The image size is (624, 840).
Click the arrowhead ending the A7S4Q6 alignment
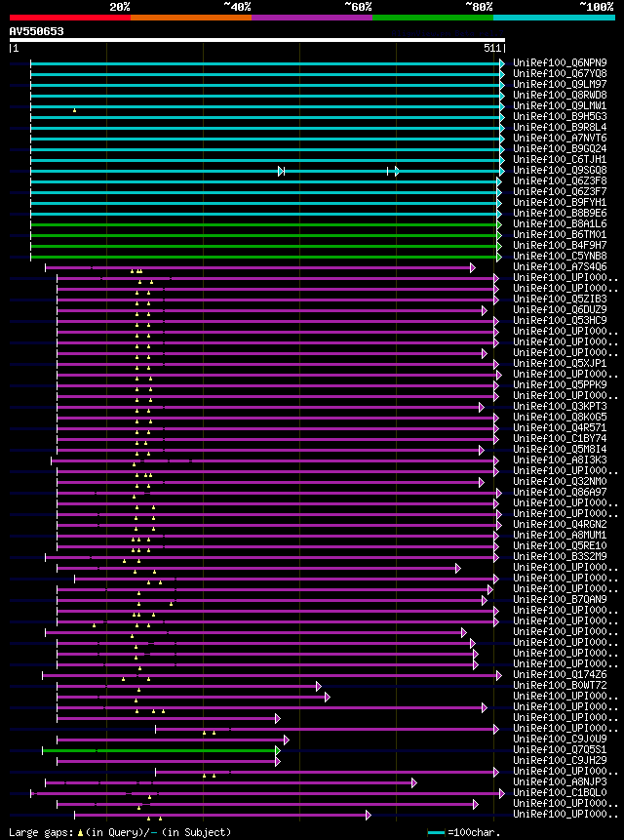(472, 267)
